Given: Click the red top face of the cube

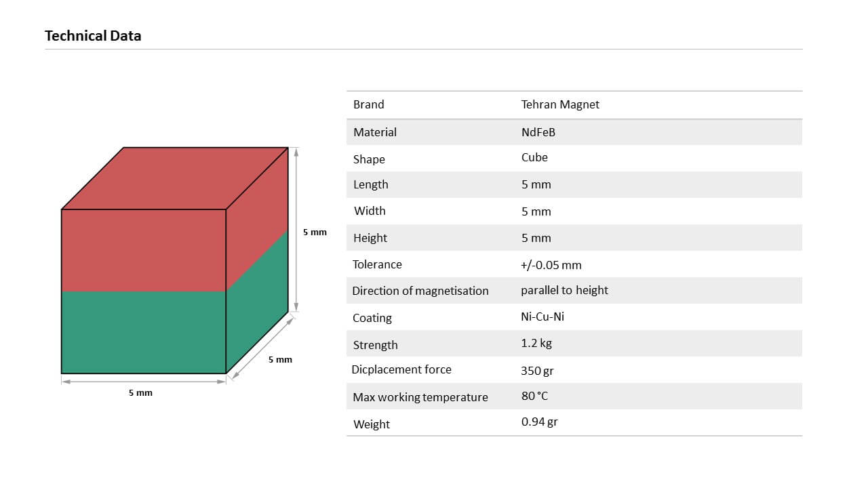Looking at the screenshot, I should tap(174, 178).
